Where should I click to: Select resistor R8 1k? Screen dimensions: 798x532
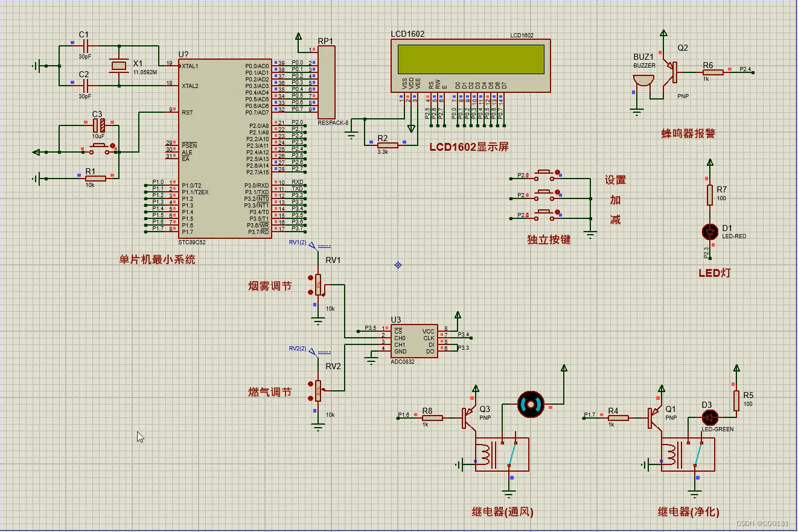(432, 417)
